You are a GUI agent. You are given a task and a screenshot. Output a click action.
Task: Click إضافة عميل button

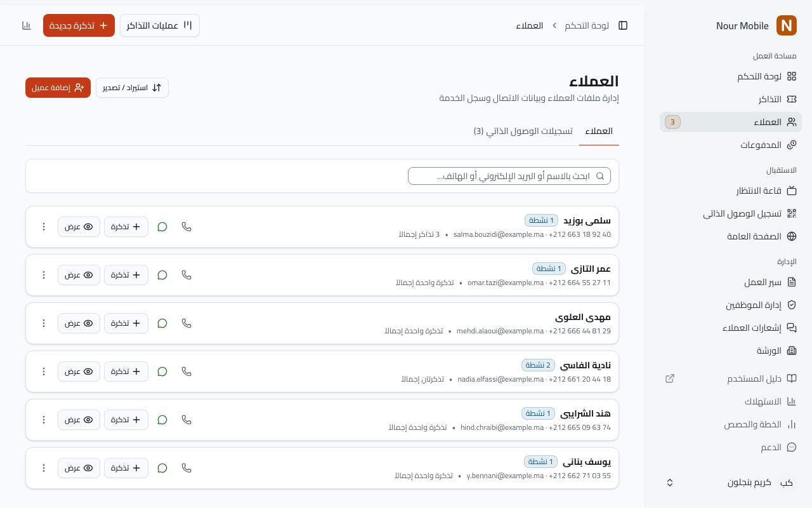tap(58, 88)
